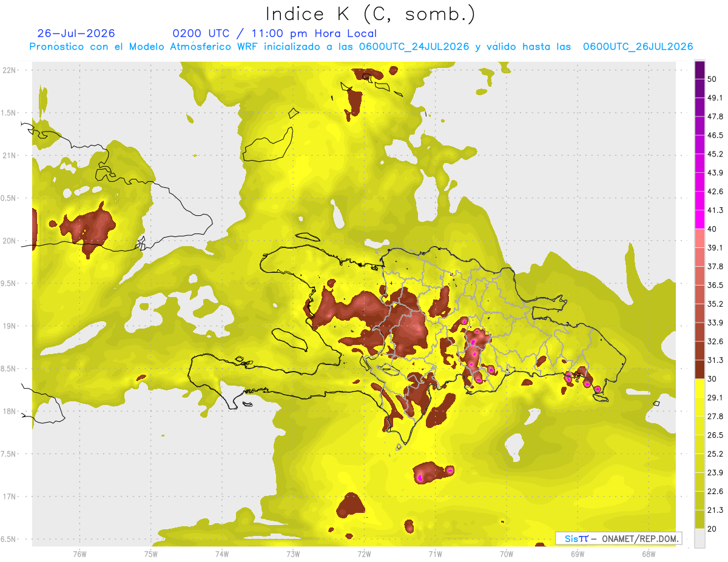This screenshot has height=562, width=728.
Task: Click the longitude label "69W"
Action: (x=577, y=554)
